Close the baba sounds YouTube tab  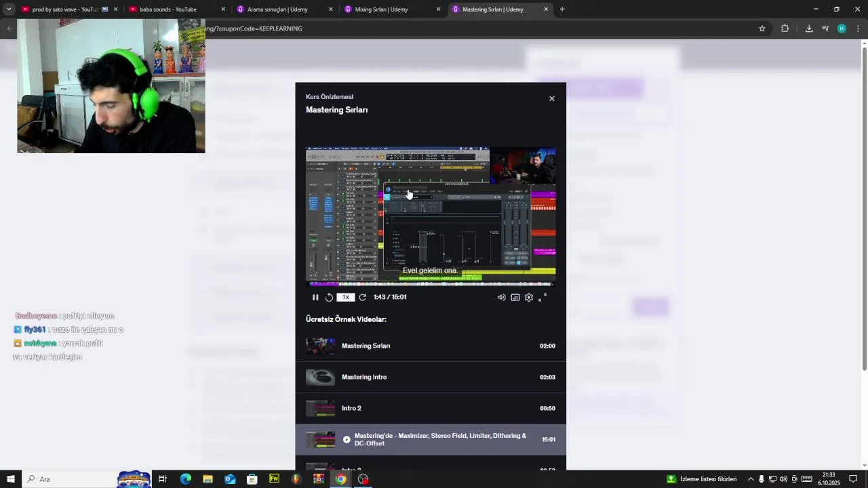coord(223,9)
